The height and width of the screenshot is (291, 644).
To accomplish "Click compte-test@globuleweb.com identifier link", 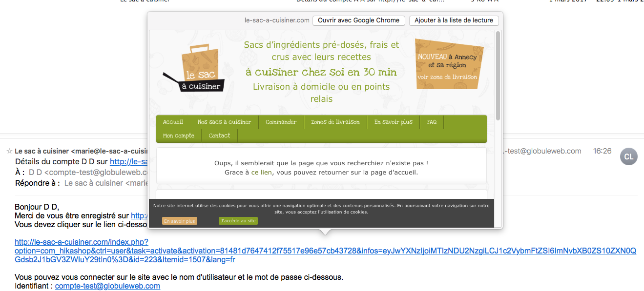I will 107,286.
